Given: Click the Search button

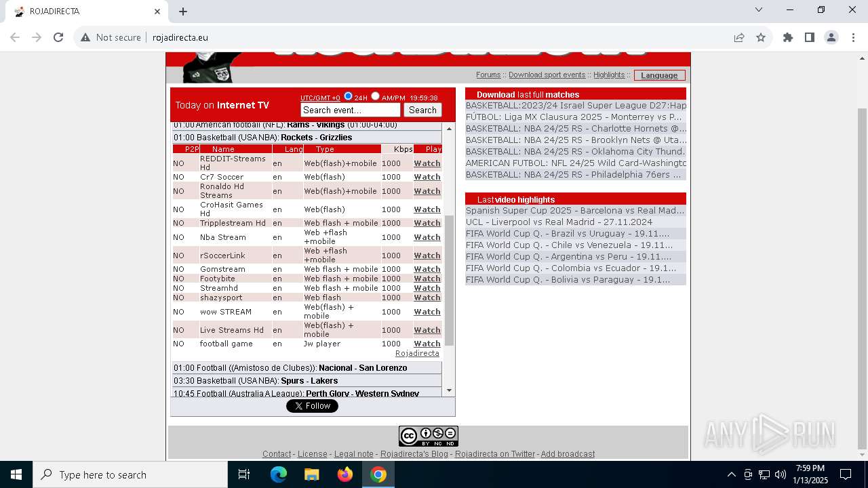Looking at the screenshot, I should tap(422, 110).
